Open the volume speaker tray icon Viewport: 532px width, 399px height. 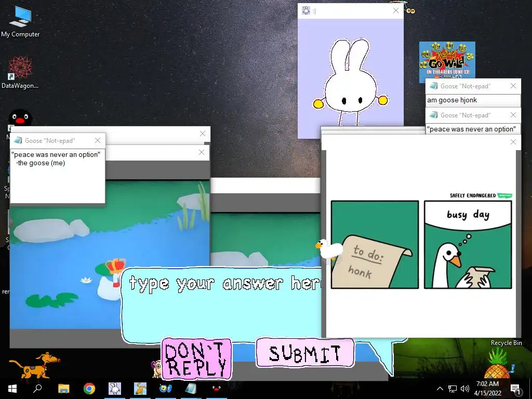coord(465,389)
